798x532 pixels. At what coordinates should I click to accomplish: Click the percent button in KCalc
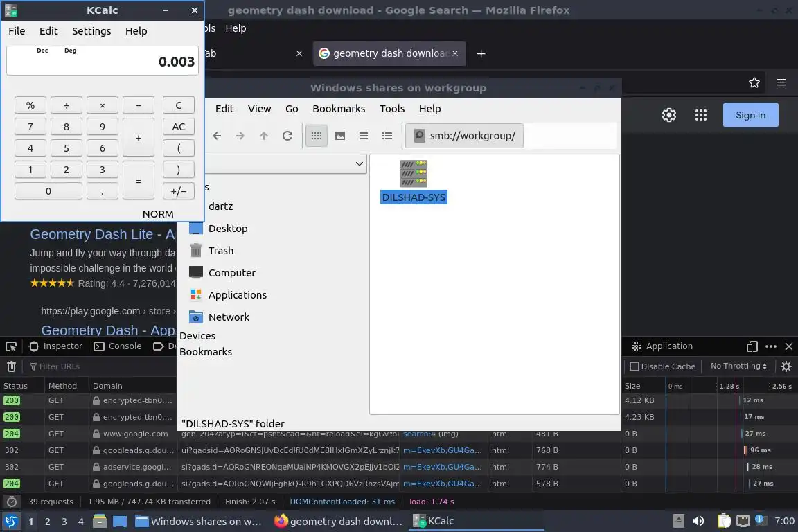(x=30, y=105)
